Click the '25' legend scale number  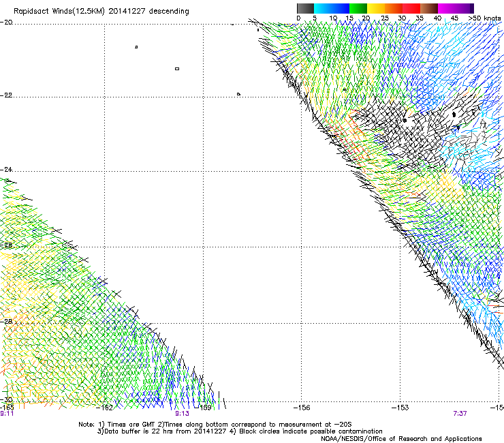[x=385, y=18]
